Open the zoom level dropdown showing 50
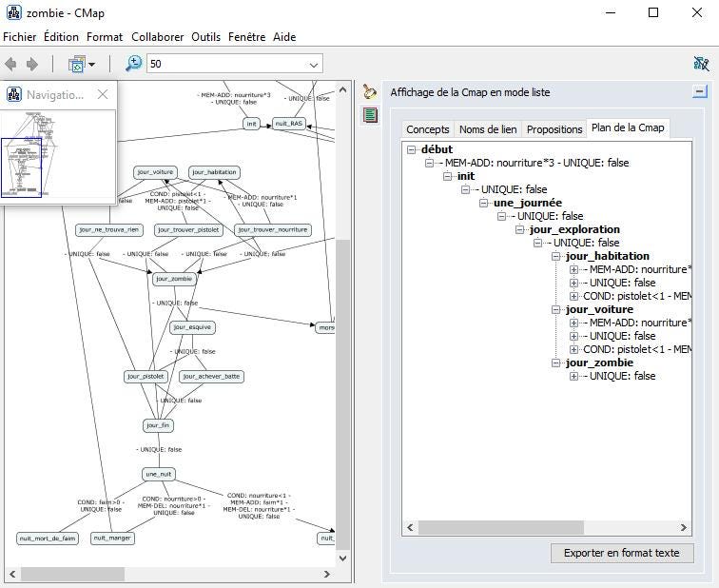719x588 pixels. [314, 65]
